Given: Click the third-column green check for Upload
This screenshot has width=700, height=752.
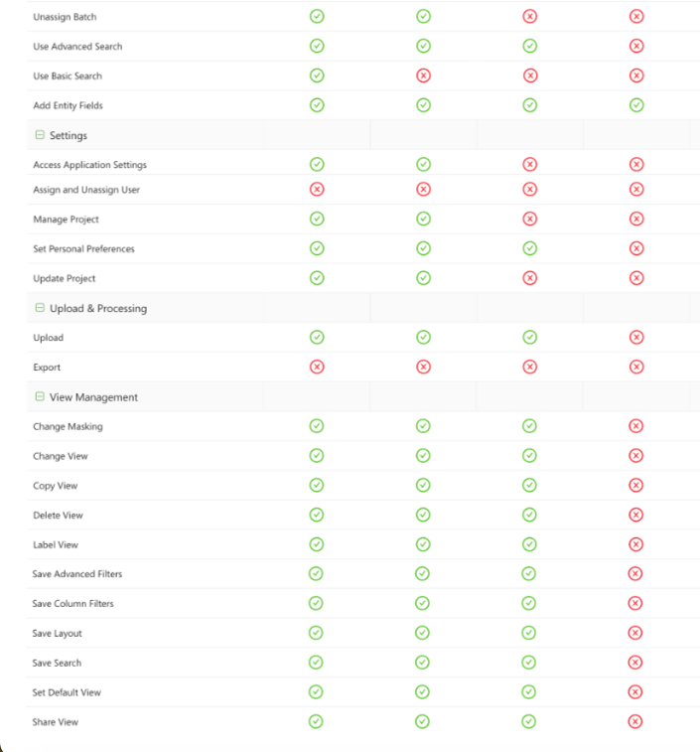Looking at the screenshot, I should click(x=530, y=337).
